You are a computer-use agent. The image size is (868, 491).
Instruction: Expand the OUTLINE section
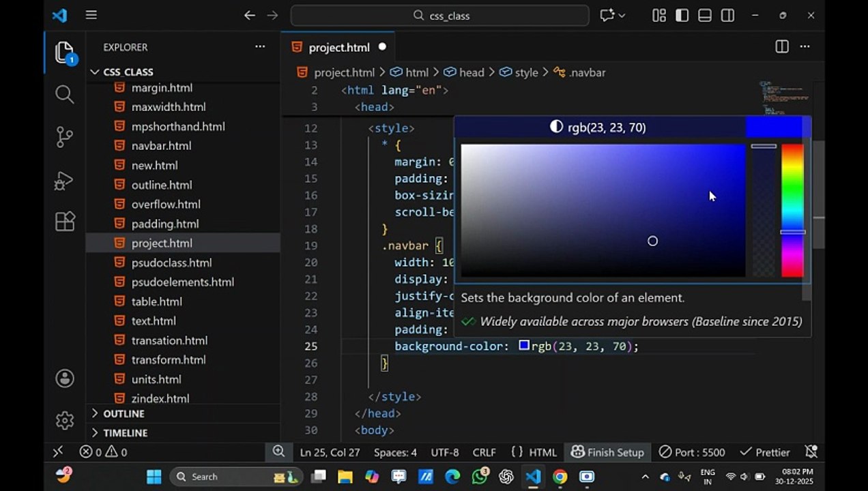[x=124, y=413]
